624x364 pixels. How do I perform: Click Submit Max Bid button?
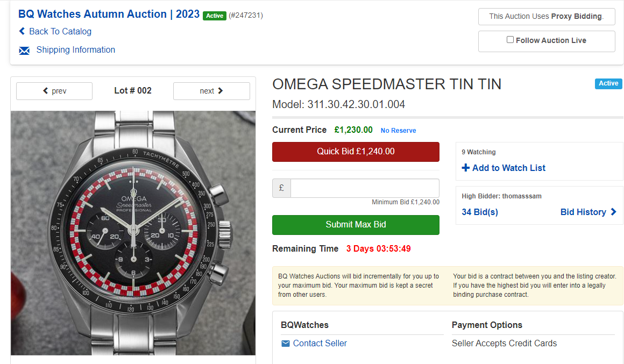pyautogui.click(x=356, y=225)
